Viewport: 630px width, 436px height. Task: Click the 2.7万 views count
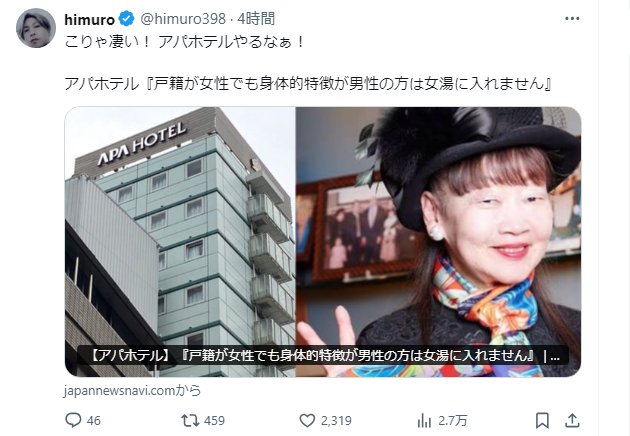[452, 421]
